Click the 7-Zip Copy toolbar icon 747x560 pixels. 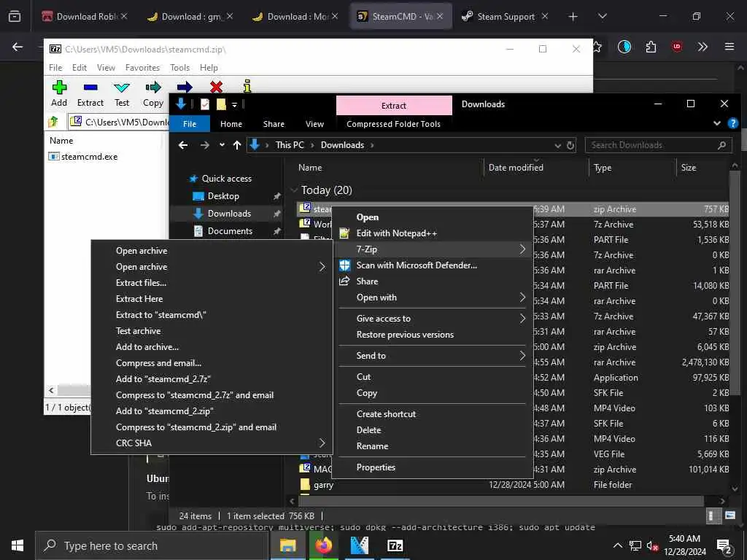[153, 87]
